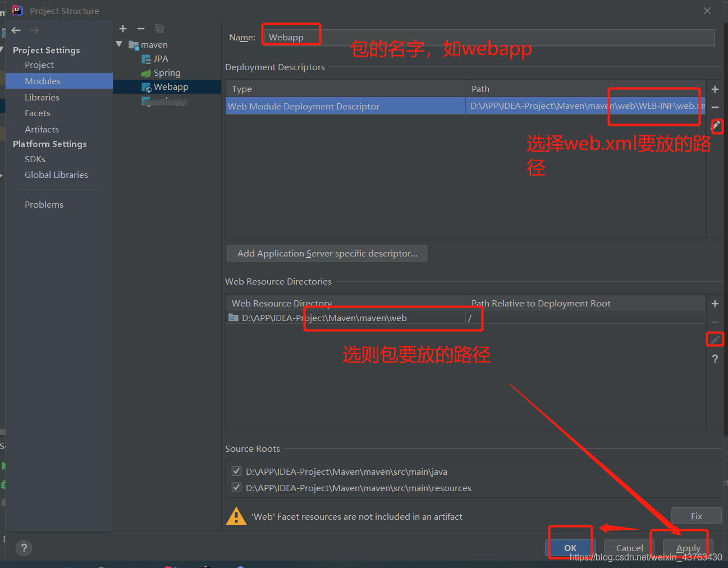Viewport: 728px width, 568px height.
Task: Click the copy module icon
Action: point(159,29)
